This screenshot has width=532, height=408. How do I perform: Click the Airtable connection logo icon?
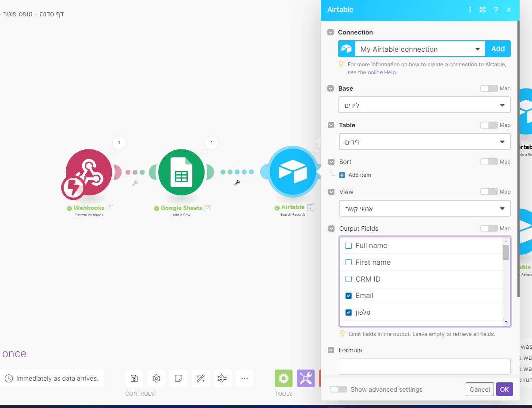tap(347, 49)
